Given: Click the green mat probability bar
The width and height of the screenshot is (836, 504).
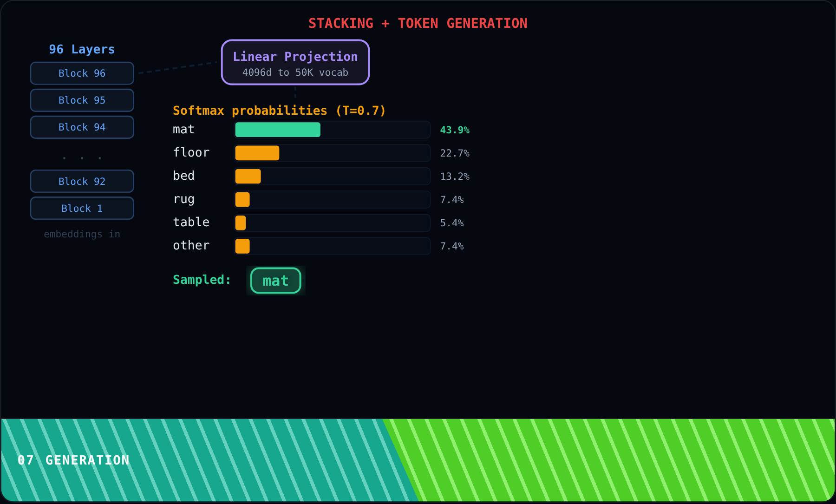Looking at the screenshot, I should (278, 130).
